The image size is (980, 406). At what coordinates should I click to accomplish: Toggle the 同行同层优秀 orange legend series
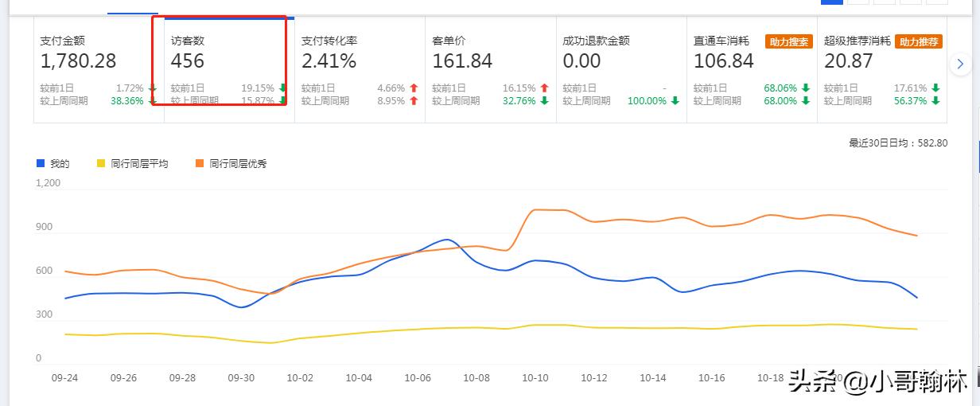(x=231, y=164)
